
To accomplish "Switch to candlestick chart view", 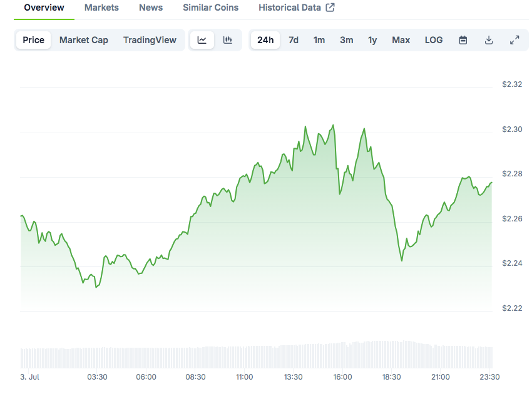I will tap(228, 40).
